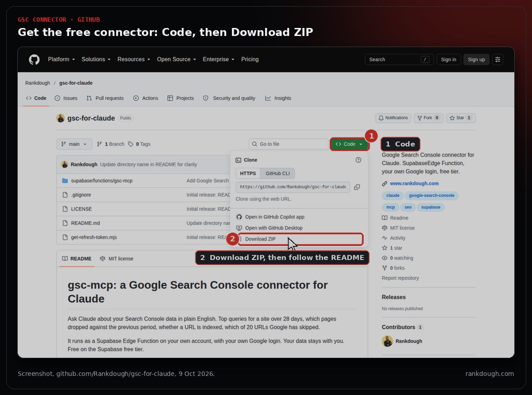
Task: Click the mcp topic tag
Action: [390, 207]
